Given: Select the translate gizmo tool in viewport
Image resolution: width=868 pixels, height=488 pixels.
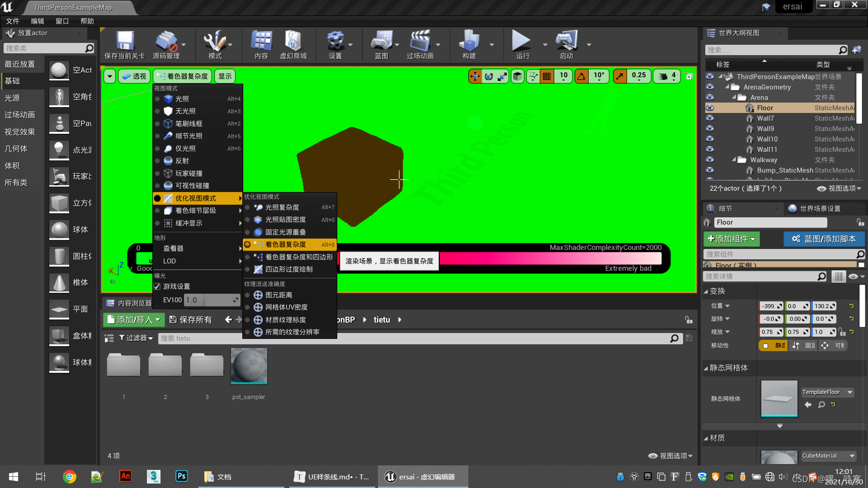Looking at the screenshot, I should coord(475,76).
